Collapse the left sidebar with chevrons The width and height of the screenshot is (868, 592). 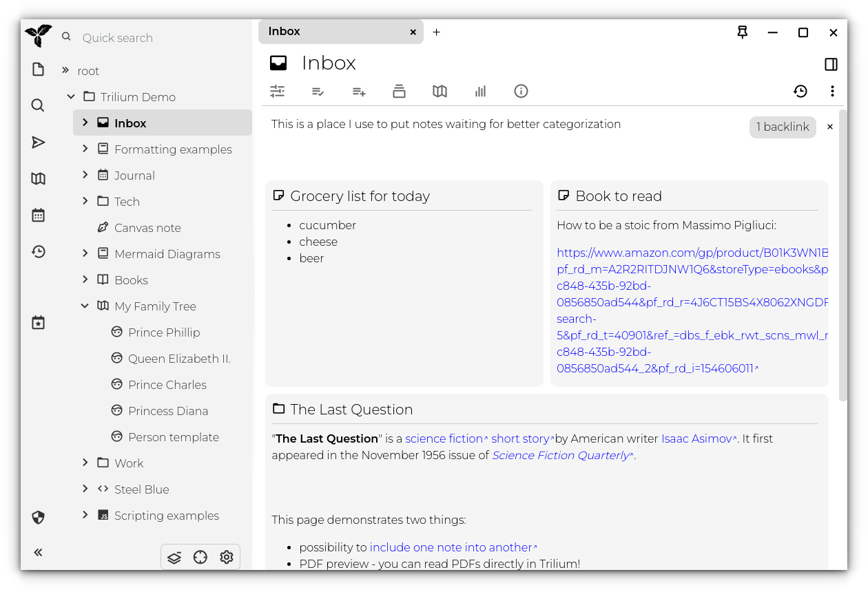coord(38,552)
